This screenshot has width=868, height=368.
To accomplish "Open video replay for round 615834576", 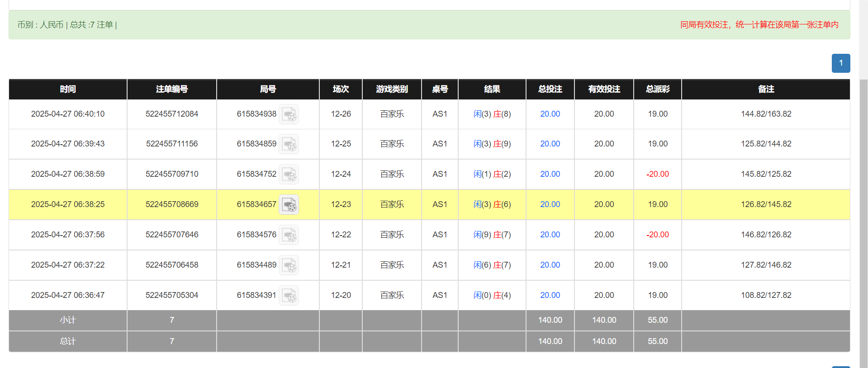I will pyautogui.click(x=289, y=235).
